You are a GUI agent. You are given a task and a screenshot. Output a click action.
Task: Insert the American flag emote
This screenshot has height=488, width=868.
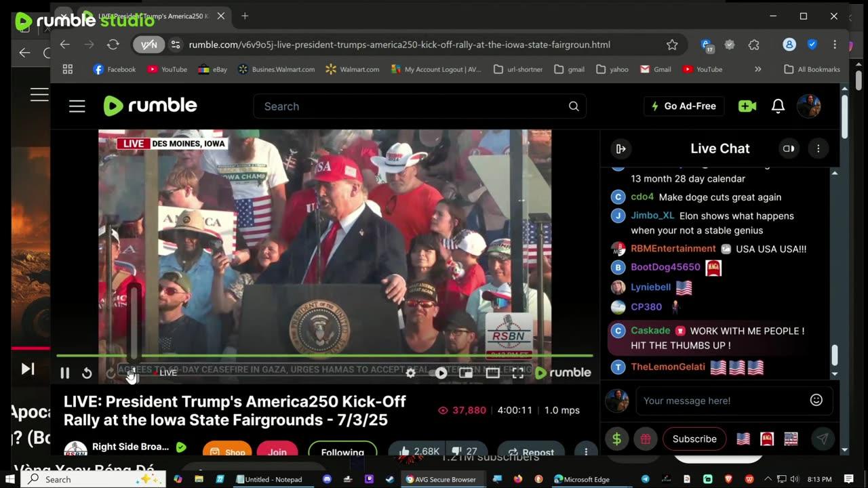[743, 439]
